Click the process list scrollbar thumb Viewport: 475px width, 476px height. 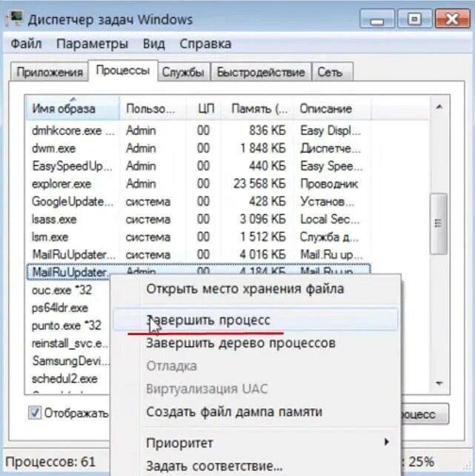(439, 223)
